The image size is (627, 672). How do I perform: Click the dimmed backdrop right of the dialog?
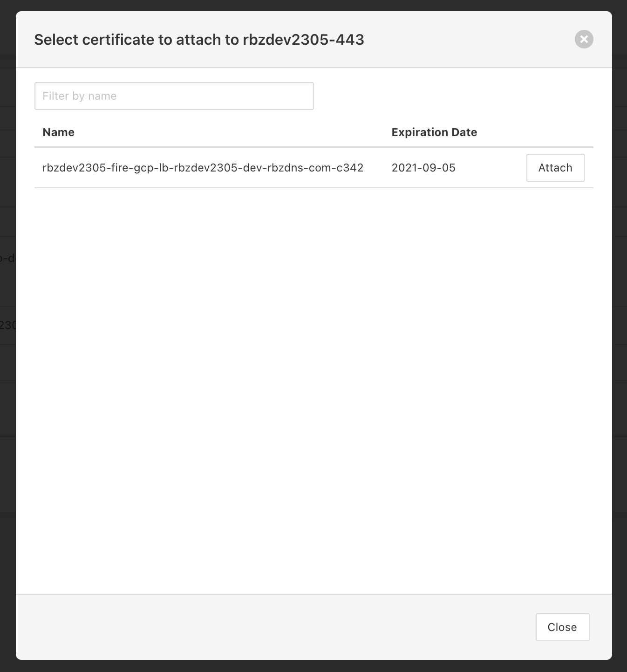click(x=620, y=326)
